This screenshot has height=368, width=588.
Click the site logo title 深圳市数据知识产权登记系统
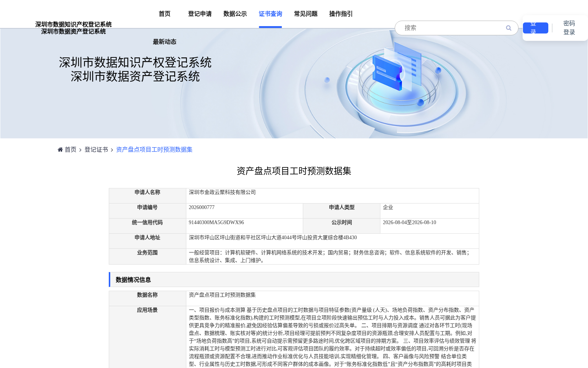73,24
